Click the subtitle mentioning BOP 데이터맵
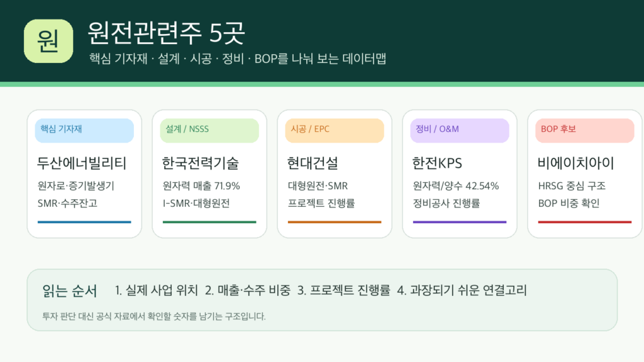Screen dimensions: 644x362 pos(238,58)
